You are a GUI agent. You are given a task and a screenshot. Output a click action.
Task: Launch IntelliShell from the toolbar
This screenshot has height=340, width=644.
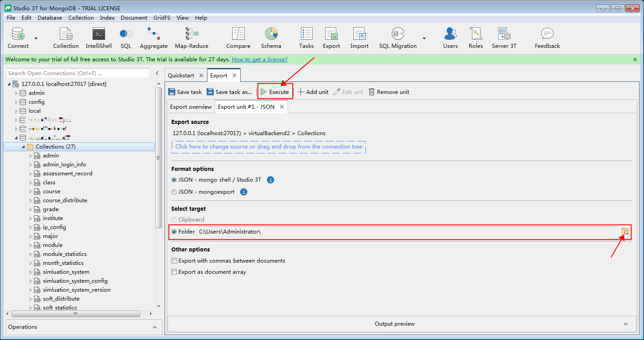(98, 38)
